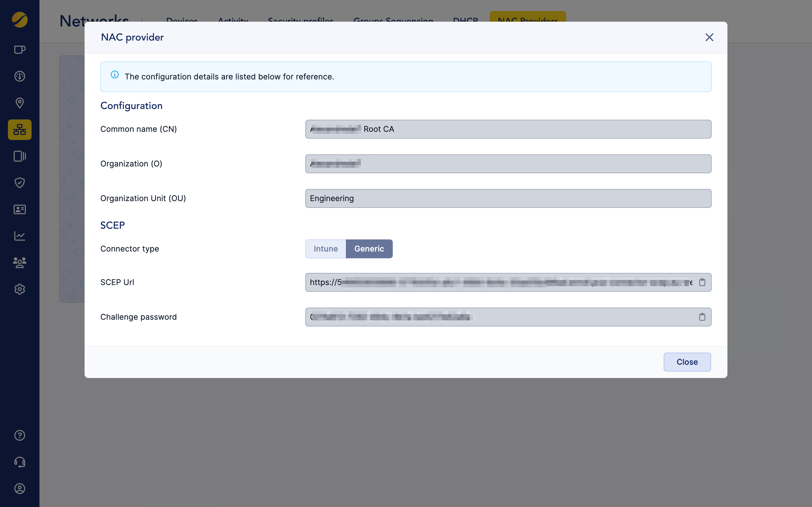Click the Common name (CN) field

click(508, 129)
